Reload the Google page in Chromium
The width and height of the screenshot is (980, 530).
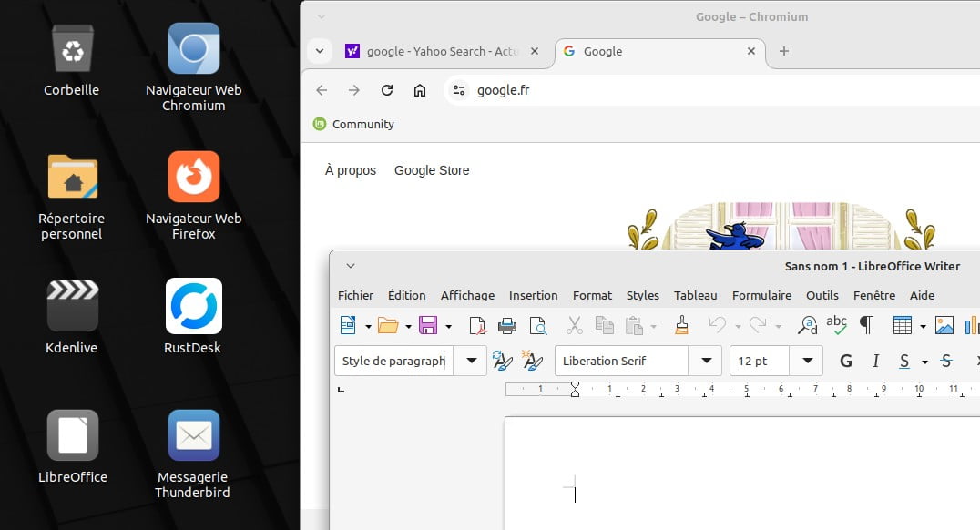tap(387, 90)
